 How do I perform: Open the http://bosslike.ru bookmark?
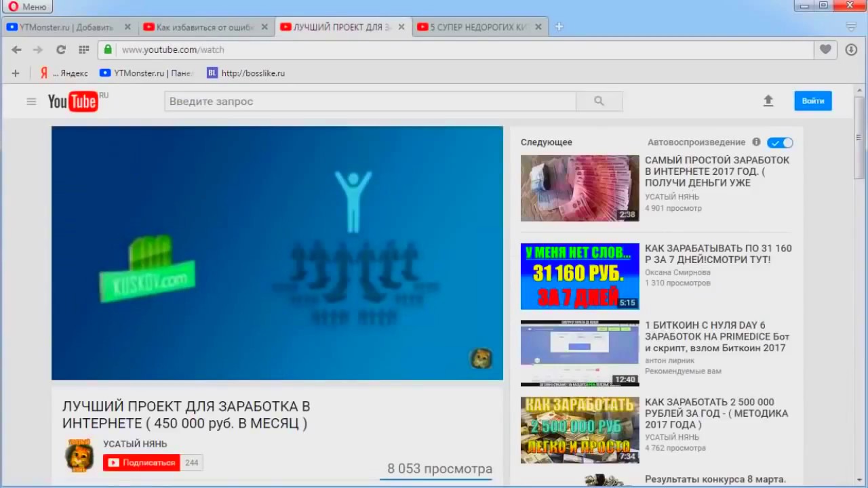tap(246, 73)
